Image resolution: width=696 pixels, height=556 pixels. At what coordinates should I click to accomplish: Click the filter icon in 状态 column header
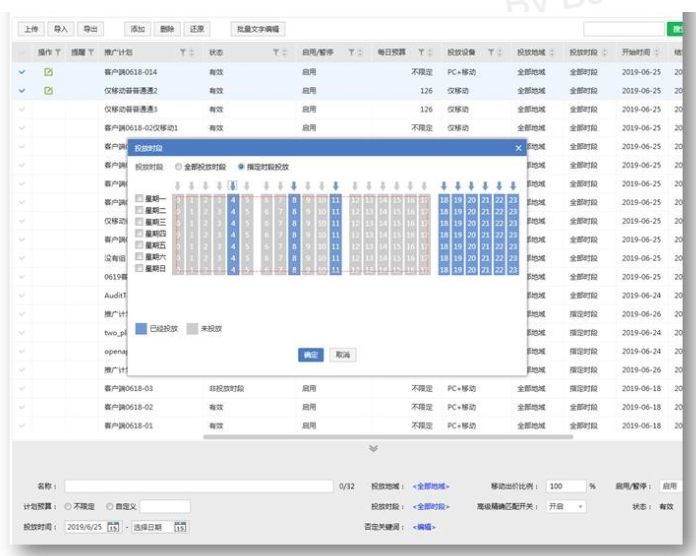(276, 52)
